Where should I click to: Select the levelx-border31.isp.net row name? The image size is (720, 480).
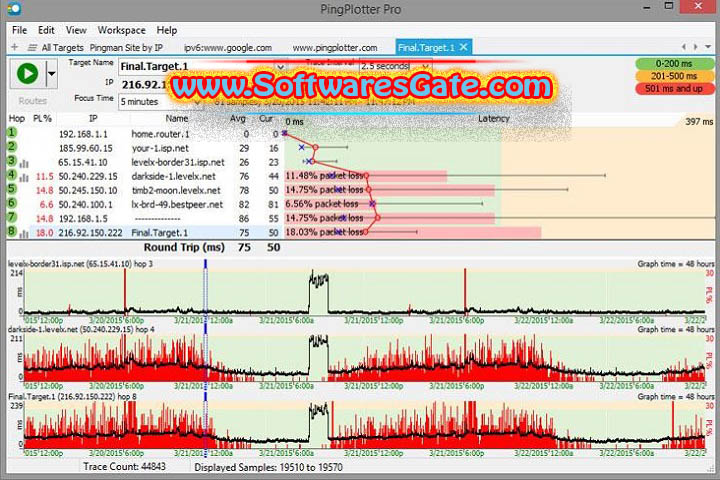[178, 163]
